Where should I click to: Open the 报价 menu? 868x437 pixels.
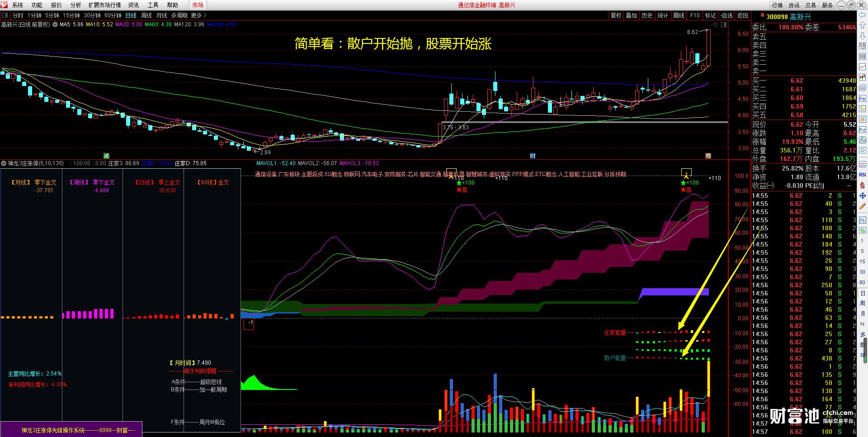57,5
